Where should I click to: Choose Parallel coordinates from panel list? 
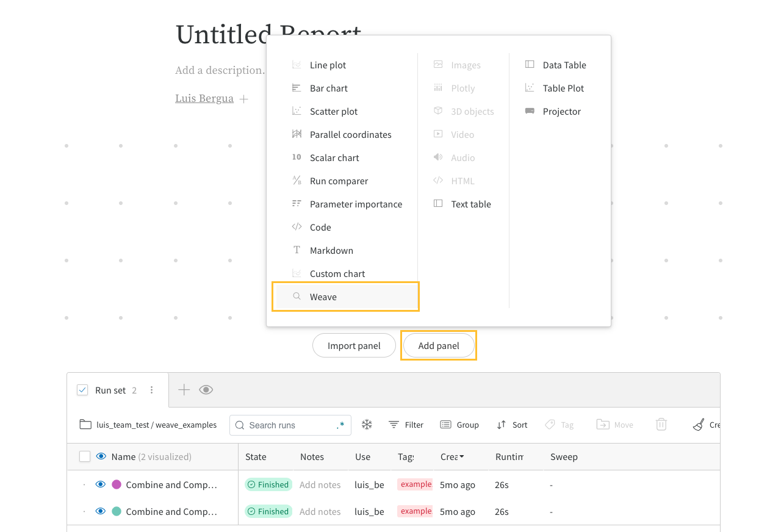point(350,135)
